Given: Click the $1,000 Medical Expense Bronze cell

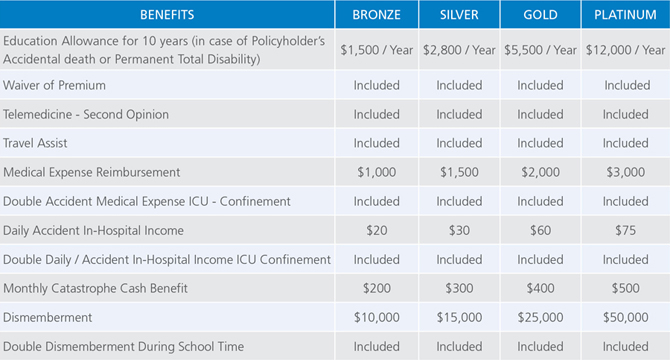Looking at the screenshot, I should point(376,172).
